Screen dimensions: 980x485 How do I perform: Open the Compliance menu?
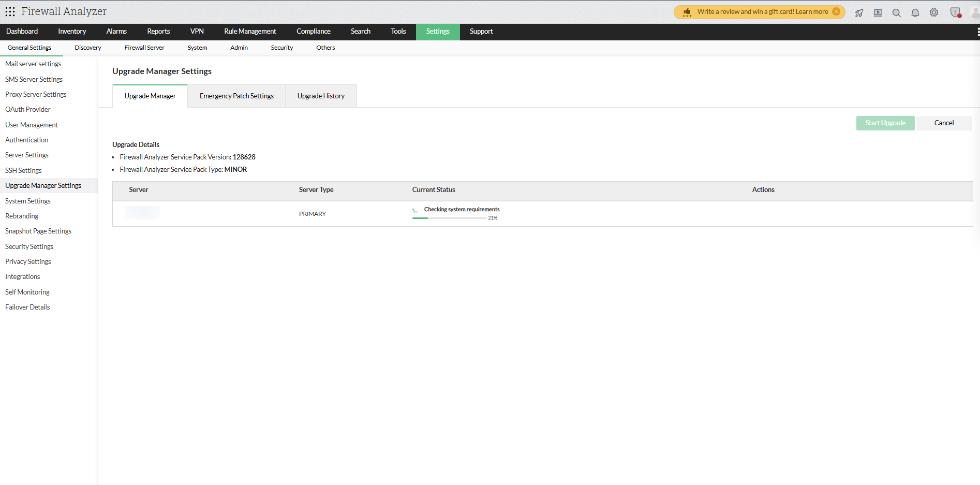coord(314,32)
